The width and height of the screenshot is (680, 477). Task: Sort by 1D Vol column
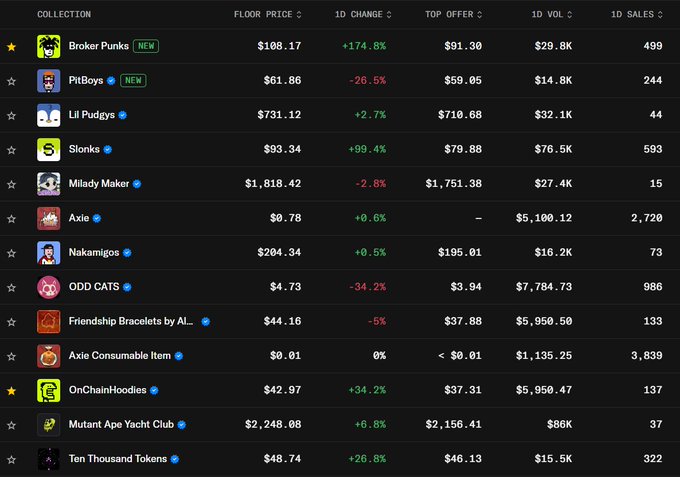(x=552, y=14)
